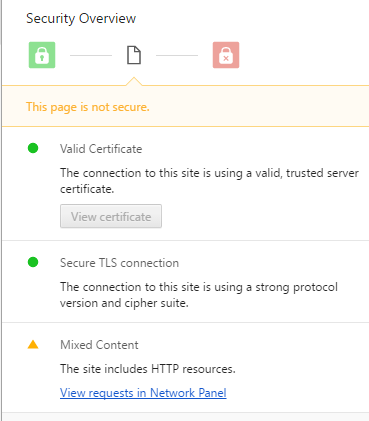Viewport: 369px width, 421px height.
Task: Click the red insecure padlock icon
Action: point(226,55)
